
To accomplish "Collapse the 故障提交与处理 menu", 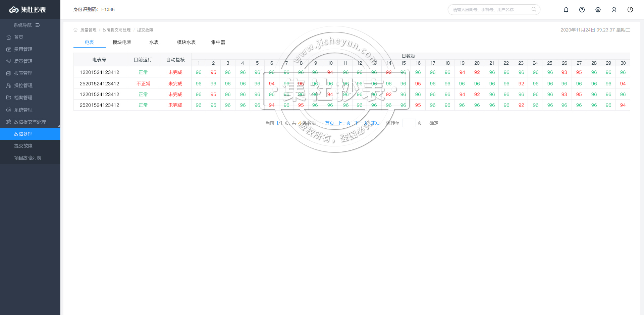I will coord(30,122).
